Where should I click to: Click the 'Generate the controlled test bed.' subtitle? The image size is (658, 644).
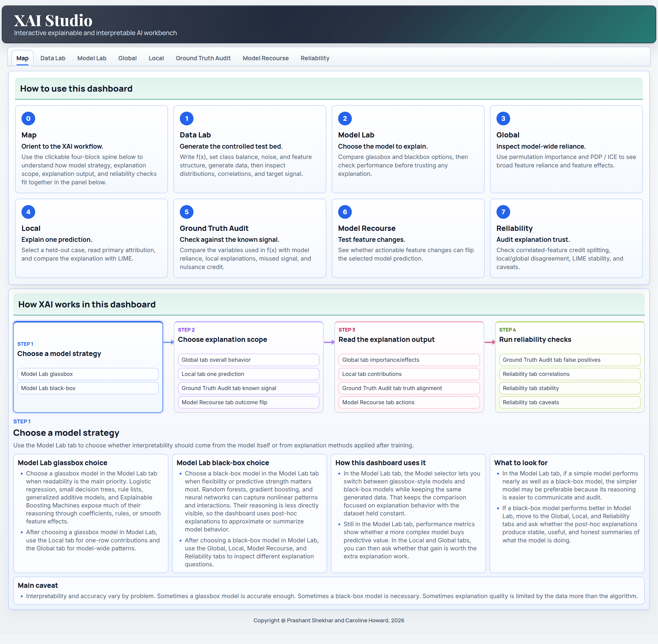tap(231, 146)
